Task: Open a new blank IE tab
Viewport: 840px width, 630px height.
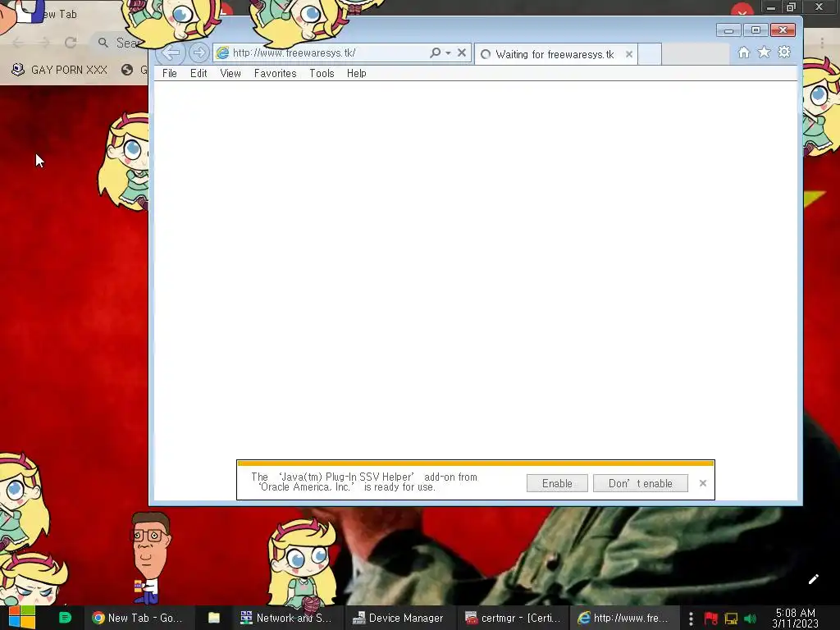Action: point(650,54)
